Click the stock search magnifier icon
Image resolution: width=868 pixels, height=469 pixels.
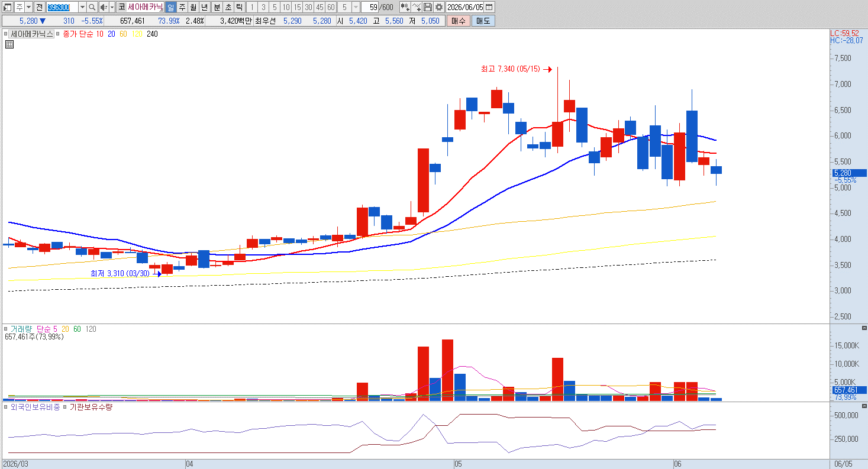point(92,7)
